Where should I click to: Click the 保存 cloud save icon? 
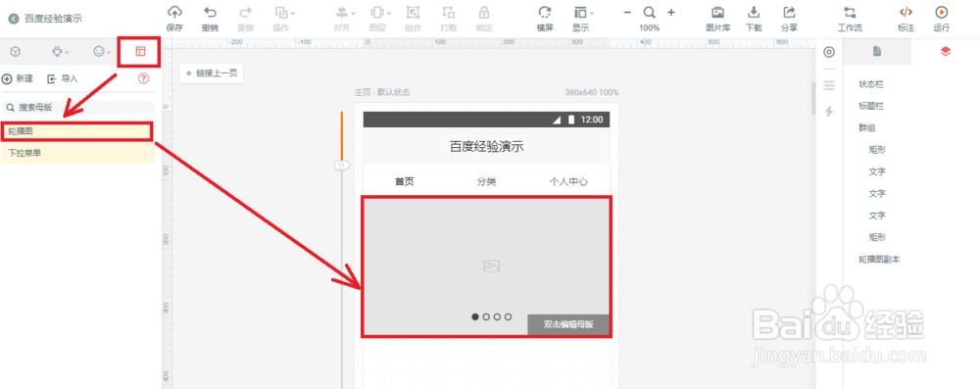click(174, 13)
